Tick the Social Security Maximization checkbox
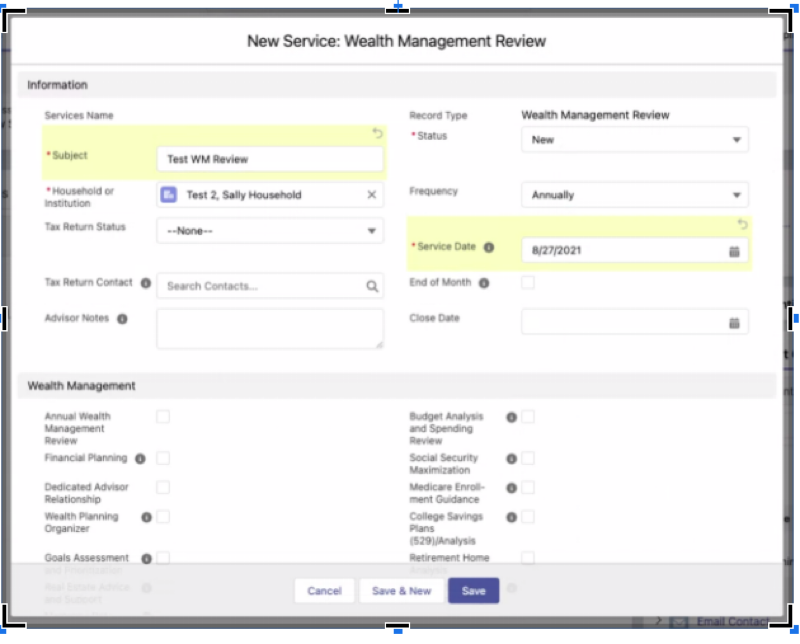This screenshot has width=800, height=644. (528, 458)
